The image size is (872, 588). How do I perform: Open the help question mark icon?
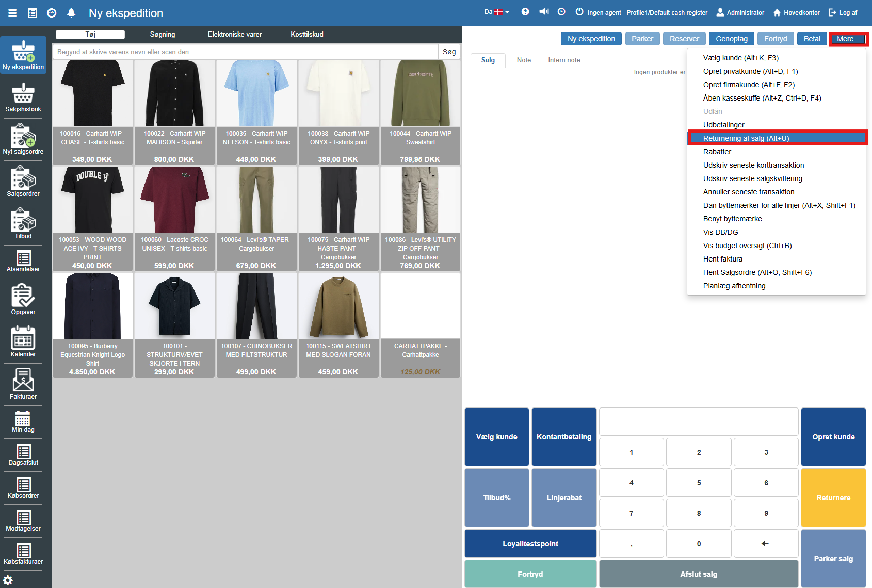[x=525, y=12]
